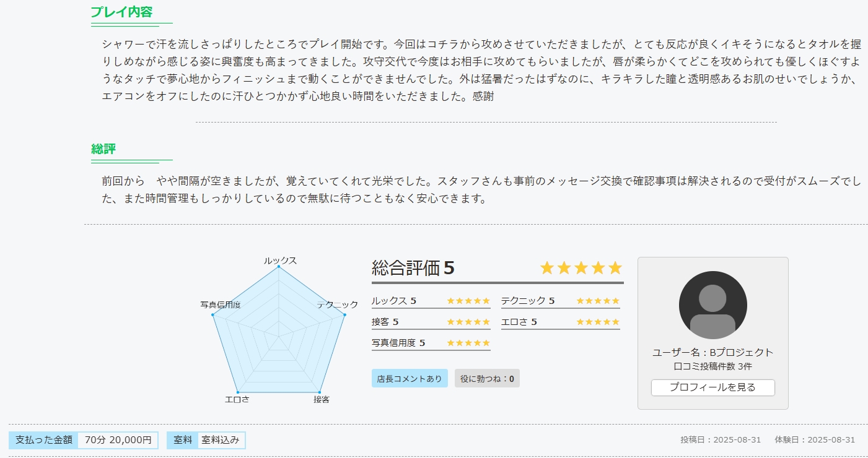The height and width of the screenshot is (458, 868).
Task: Click the 写真信用度 radar chart axis label
Action: tap(220, 305)
